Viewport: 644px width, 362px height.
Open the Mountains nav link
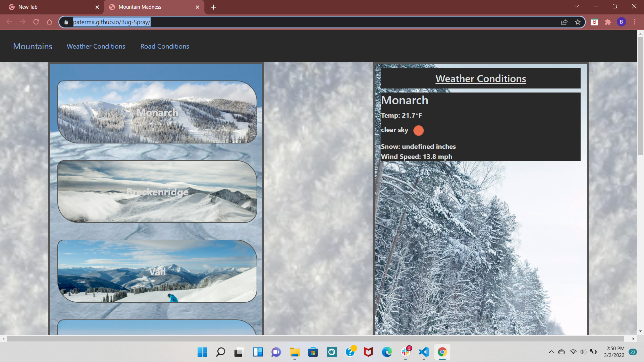pyautogui.click(x=33, y=46)
